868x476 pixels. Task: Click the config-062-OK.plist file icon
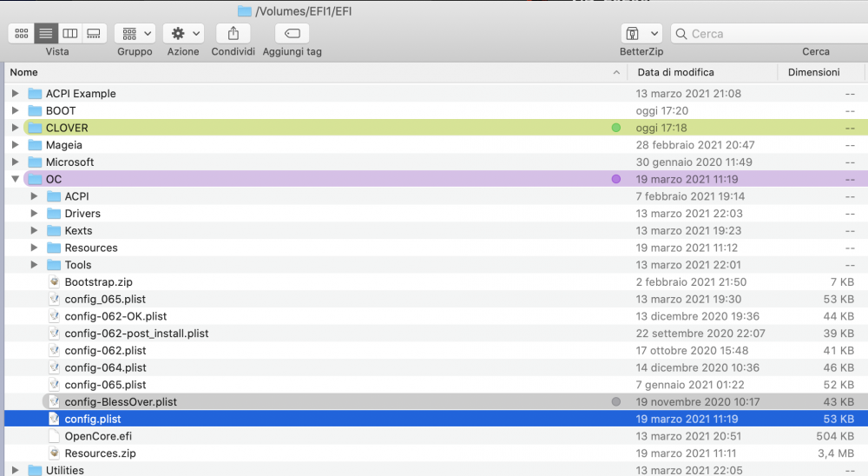[54, 316]
